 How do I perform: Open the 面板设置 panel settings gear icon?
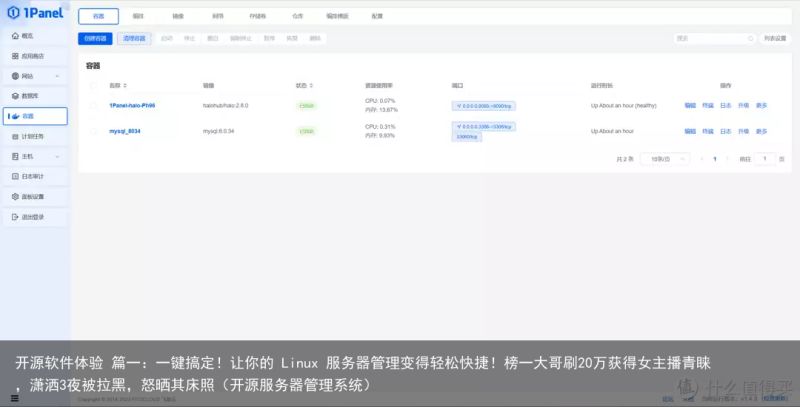(15, 196)
